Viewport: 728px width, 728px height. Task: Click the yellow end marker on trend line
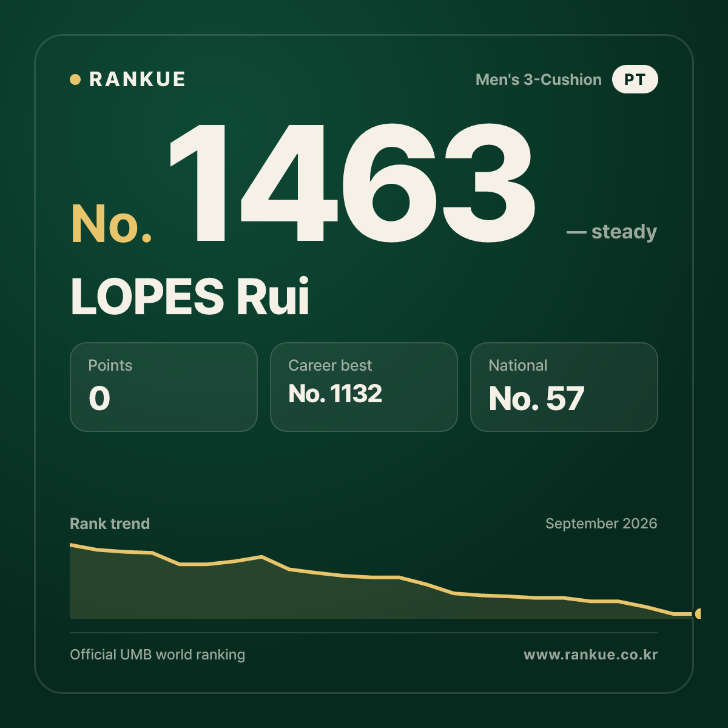pyautogui.click(x=698, y=614)
